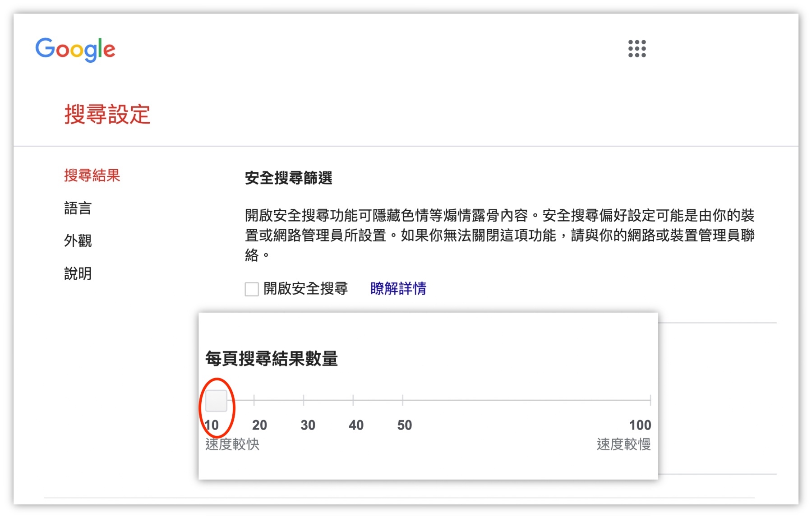The image size is (812, 518).
Task: Click the circled slider handle
Action: coord(216,401)
